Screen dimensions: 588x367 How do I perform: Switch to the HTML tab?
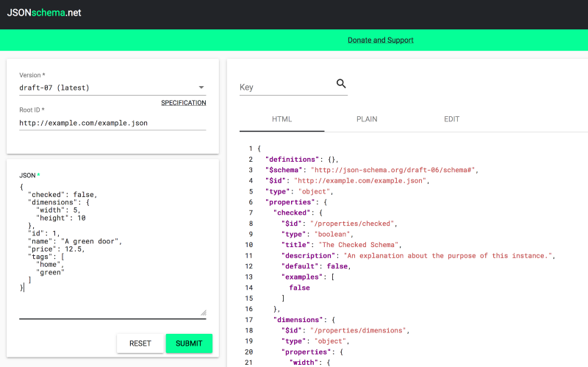pyautogui.click(x=282, y=119)
